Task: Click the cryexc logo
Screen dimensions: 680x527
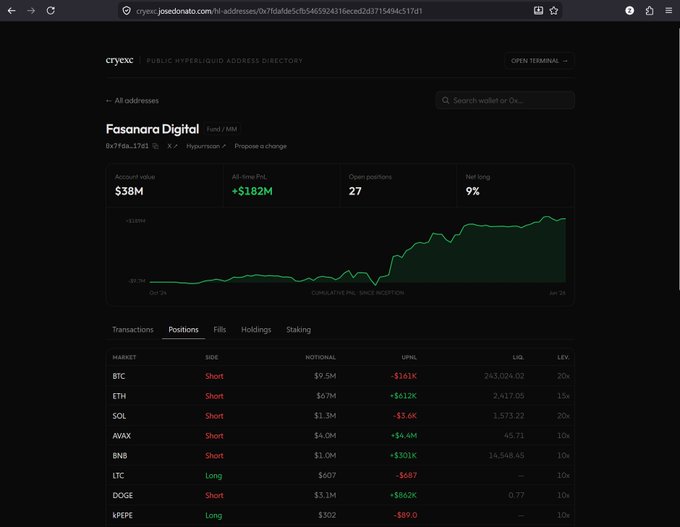Action: click(119, 60)
